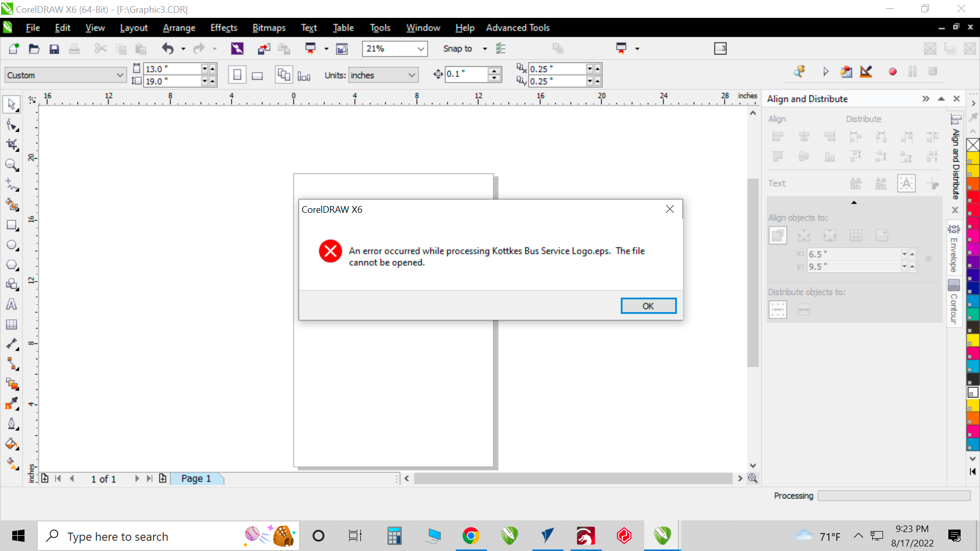Select the Zoom tool magnifier
This screenshot has width=980, height=551.
click(11, 164)
